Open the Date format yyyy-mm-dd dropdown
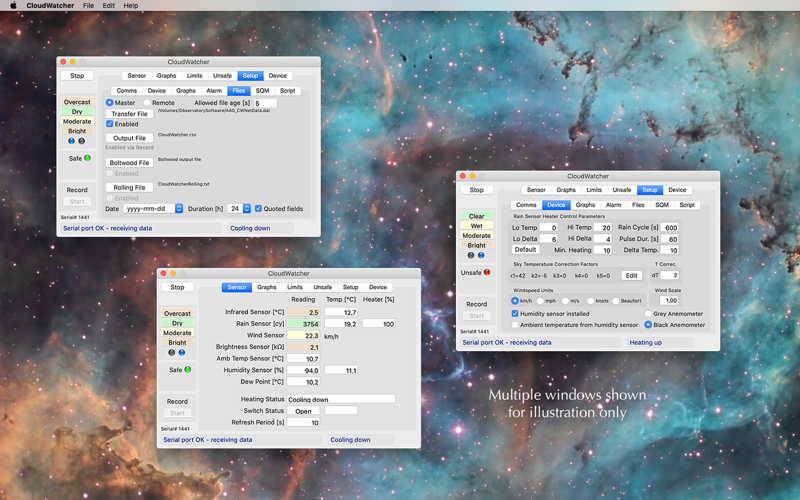The width and height of the screenshot is (800, 500). (x=153, y=209)
